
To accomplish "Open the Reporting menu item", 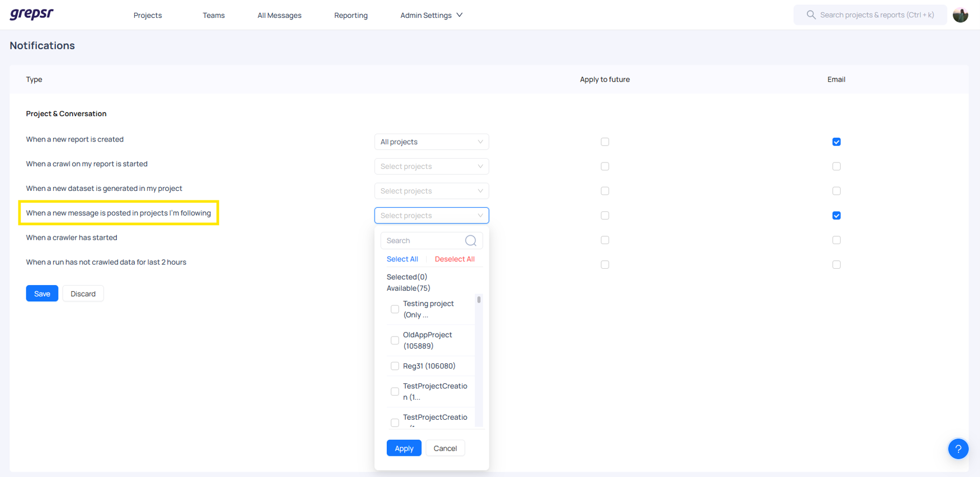I will point(351,15).
